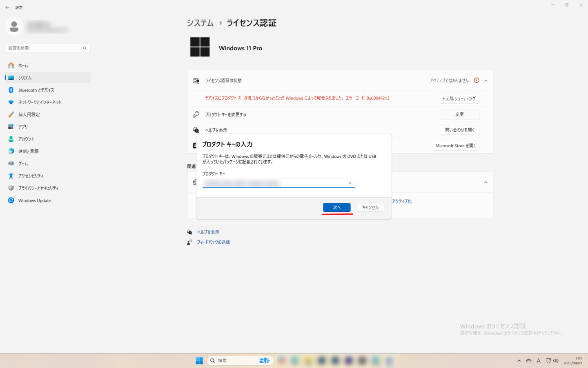
Task: Click the Microsoft Store を開く button
Action: (x=456, y=146)
